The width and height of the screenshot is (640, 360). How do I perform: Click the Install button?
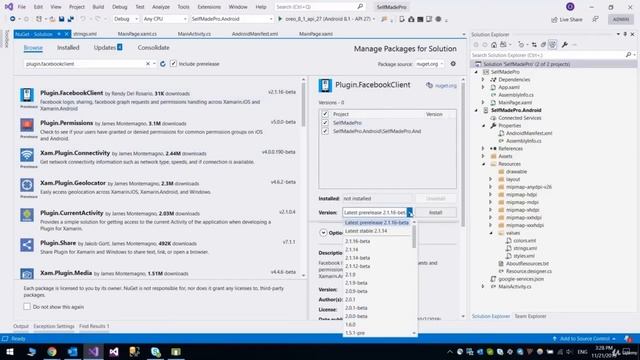pos(436,212)
